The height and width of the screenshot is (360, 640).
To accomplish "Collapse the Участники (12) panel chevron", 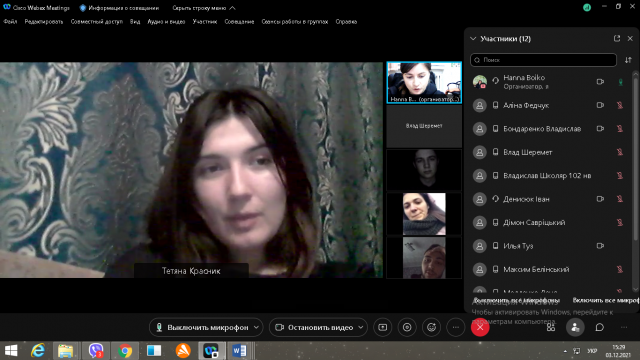I will pyautogui.click(x=473, y=39).
